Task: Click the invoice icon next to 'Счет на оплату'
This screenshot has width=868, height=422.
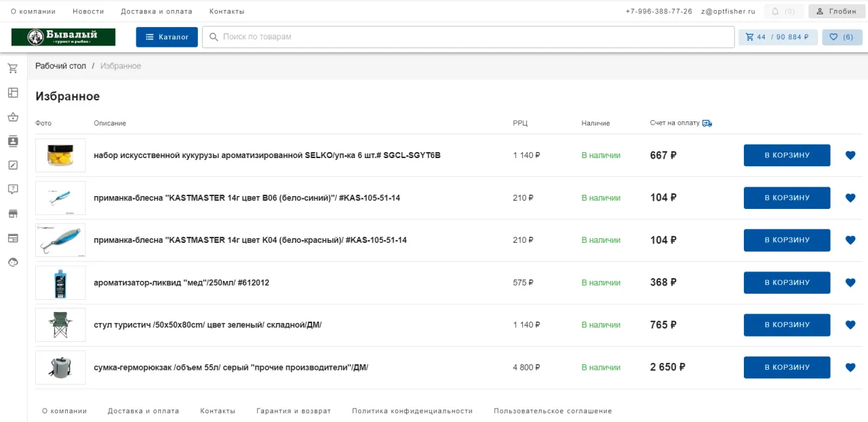Action: pyautogui.click(x=707, y=123)
